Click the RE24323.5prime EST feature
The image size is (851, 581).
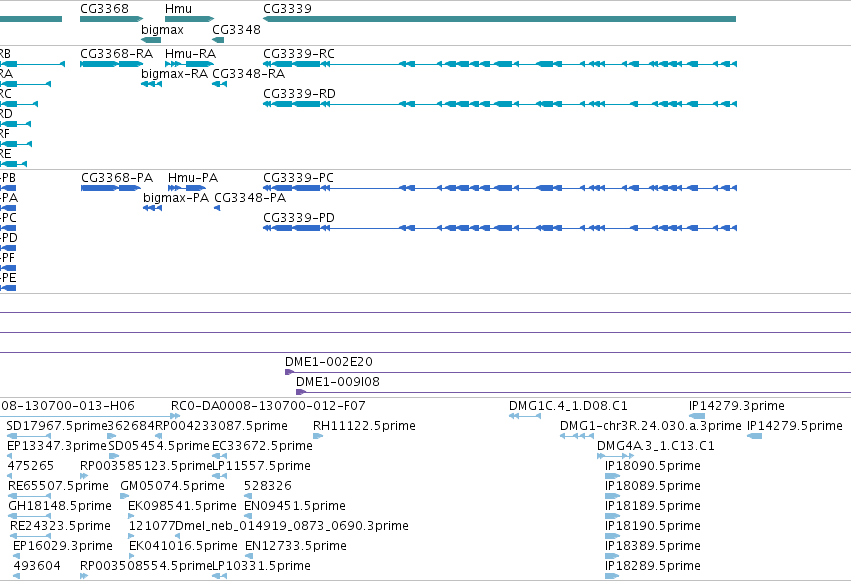tap(30, 537)
